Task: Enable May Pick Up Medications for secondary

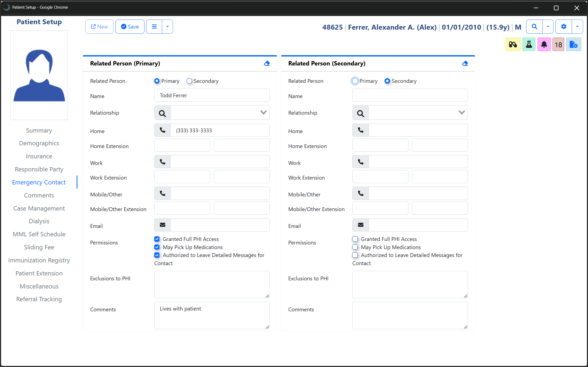Action: pos(355,247)
